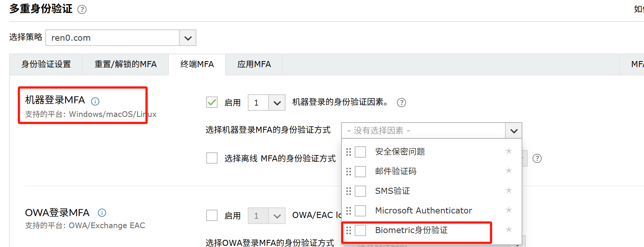This screenshot has width=644, height=247.
Task: Tick 选择离线 MFA的身份验证方式 checkbox
Action: [x=212, y=158]
